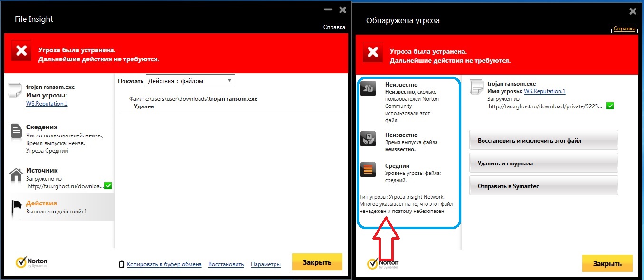Click clipboard icon next to Копировать link
644x280 pixels.
pos(122,264)
